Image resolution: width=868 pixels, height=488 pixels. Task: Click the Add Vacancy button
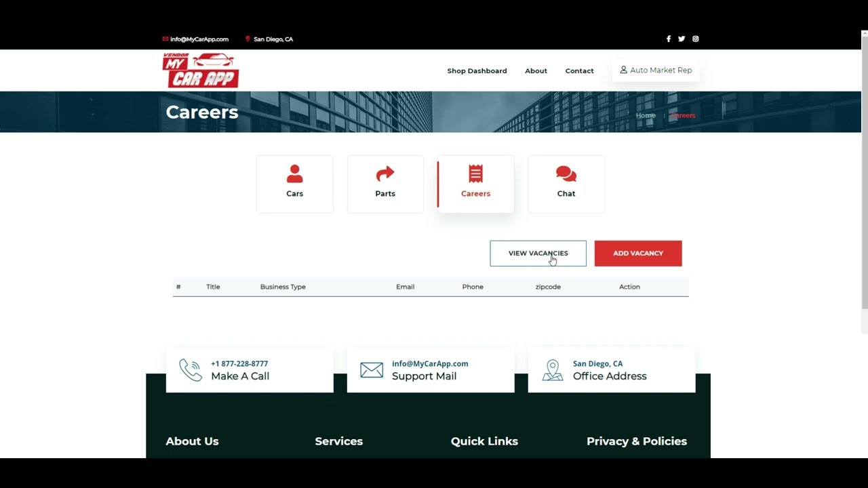(638, 253)
